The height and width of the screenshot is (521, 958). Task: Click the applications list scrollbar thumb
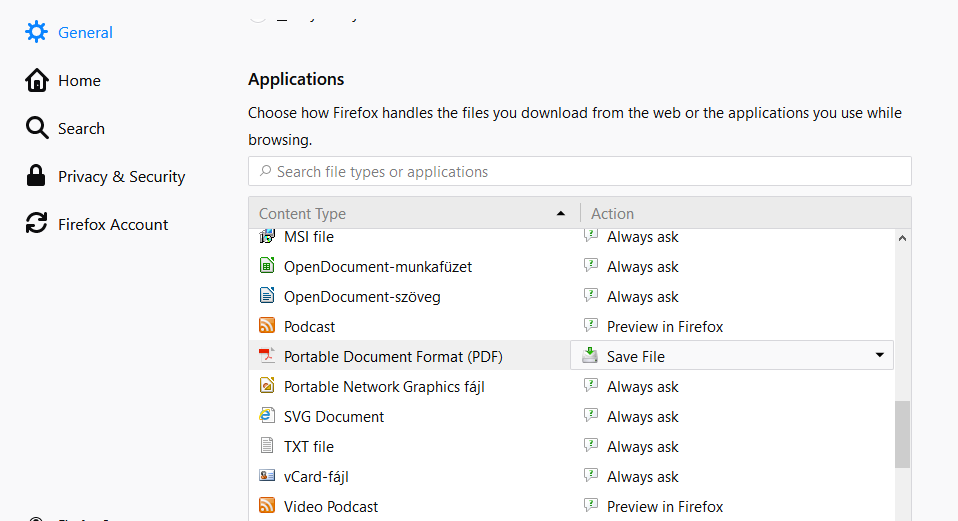click(902, 434)
